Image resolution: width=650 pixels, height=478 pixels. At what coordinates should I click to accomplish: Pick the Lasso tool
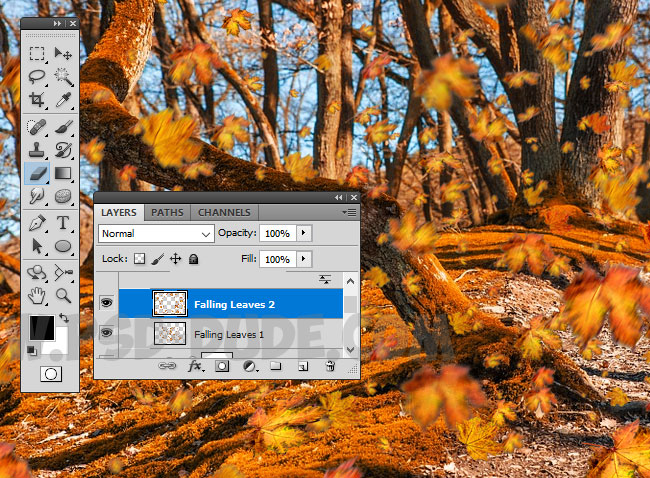pyautogui.click(x=37, y=76)
